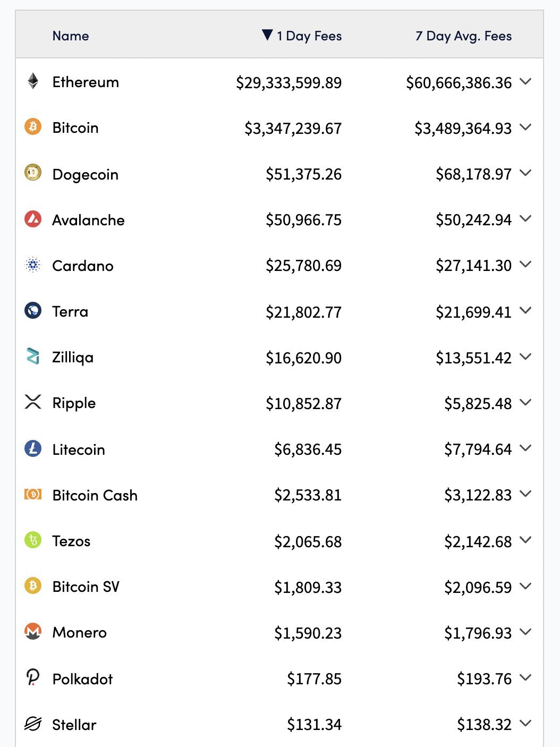Click the blue Litecoin logo icon

(x=33, y=448)
